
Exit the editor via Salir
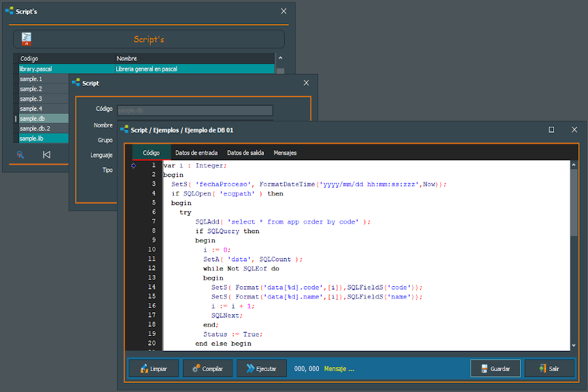click(x=549, y=368)
